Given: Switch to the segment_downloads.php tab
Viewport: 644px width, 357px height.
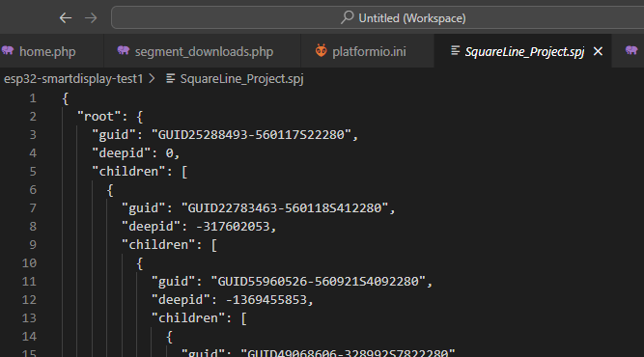Looking at the screenshot, I should 203,51.
